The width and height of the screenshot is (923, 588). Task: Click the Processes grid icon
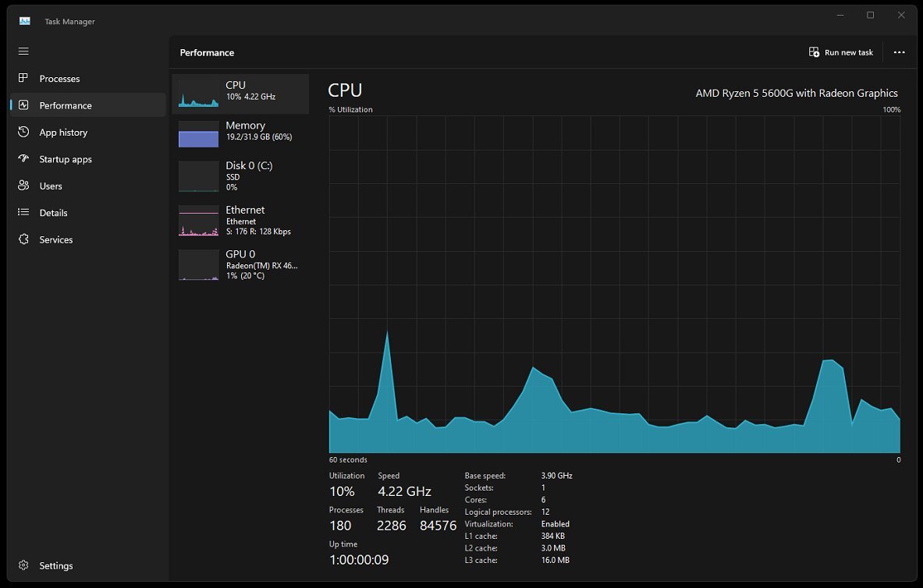23,78
